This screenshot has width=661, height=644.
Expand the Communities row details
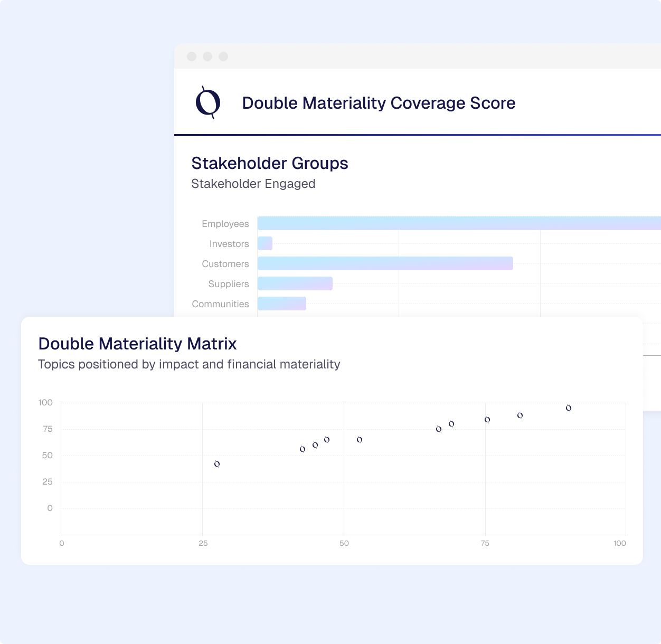pos(281,304)
